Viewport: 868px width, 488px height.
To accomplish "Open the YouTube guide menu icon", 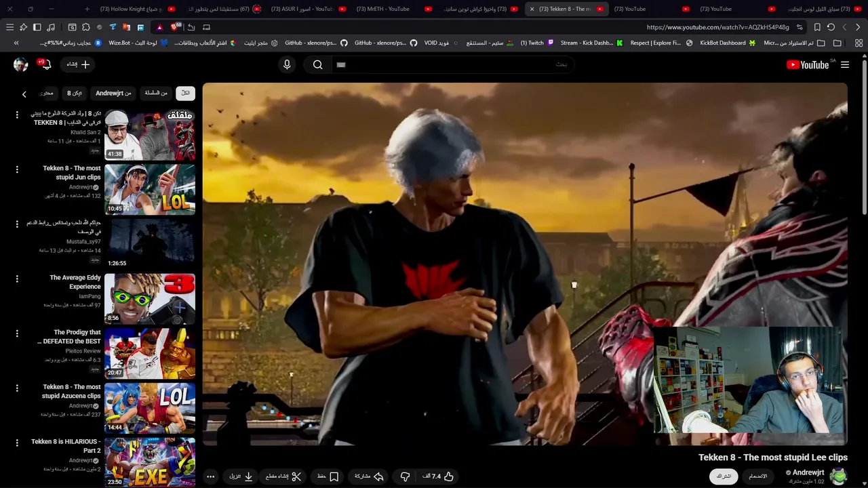I will pyautogui.click(x=845, y=64).
